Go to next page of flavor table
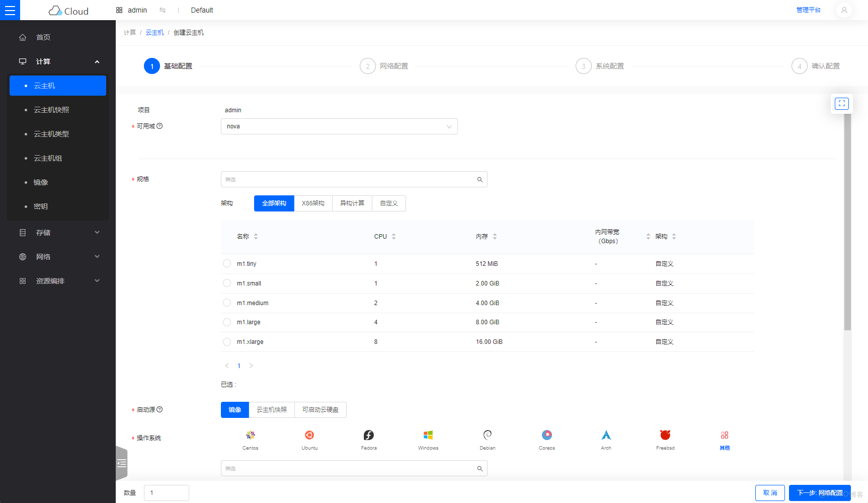Image resolution: width=868 pixels, height=503 pixels. [251, 366]
